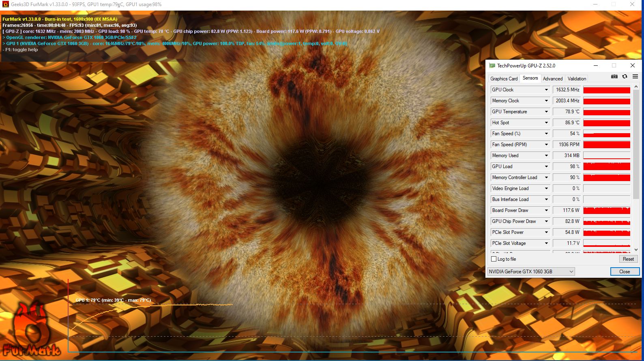The image size is (644, 361).
Task: Click the GPU-Z screenshot camera icon
Action: point(614,76)
